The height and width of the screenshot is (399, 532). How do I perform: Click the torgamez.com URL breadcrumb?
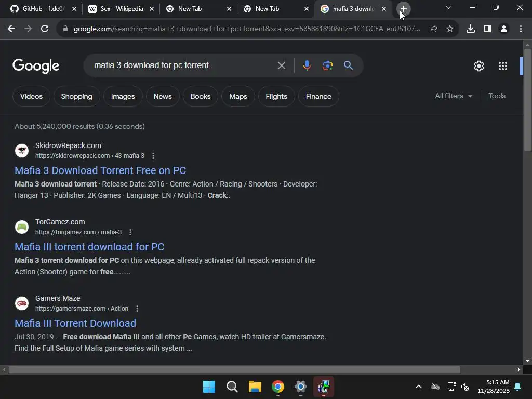pyautogui.click(x=78, y=232)
